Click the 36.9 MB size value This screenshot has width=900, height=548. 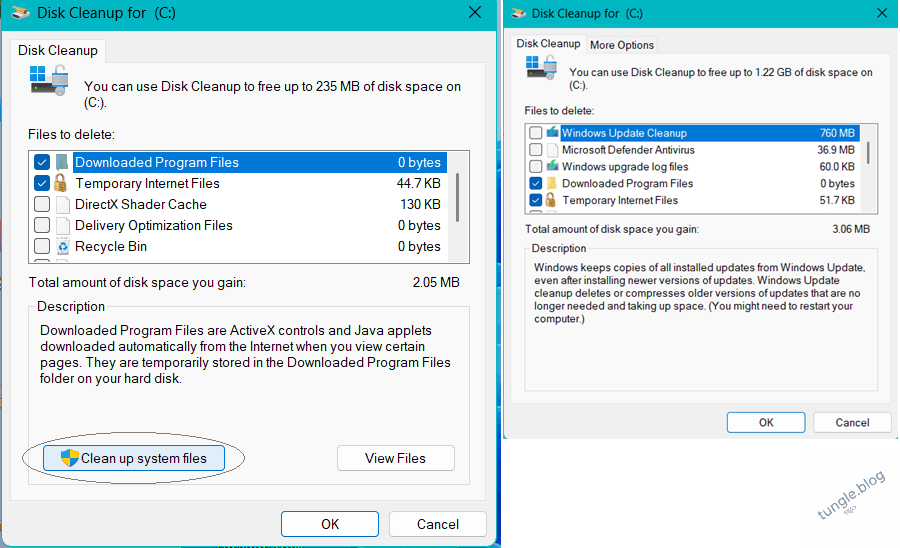pyautogui.click(x=836, y=150)
